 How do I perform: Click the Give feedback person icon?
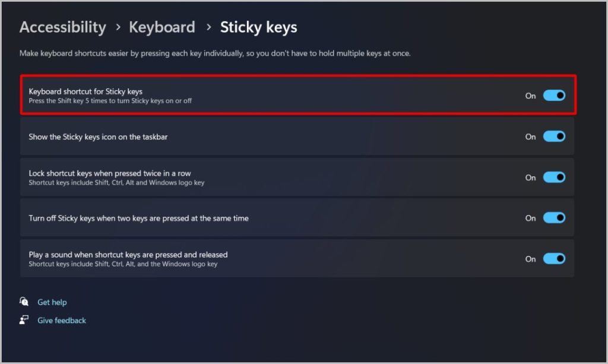[24, 320]
